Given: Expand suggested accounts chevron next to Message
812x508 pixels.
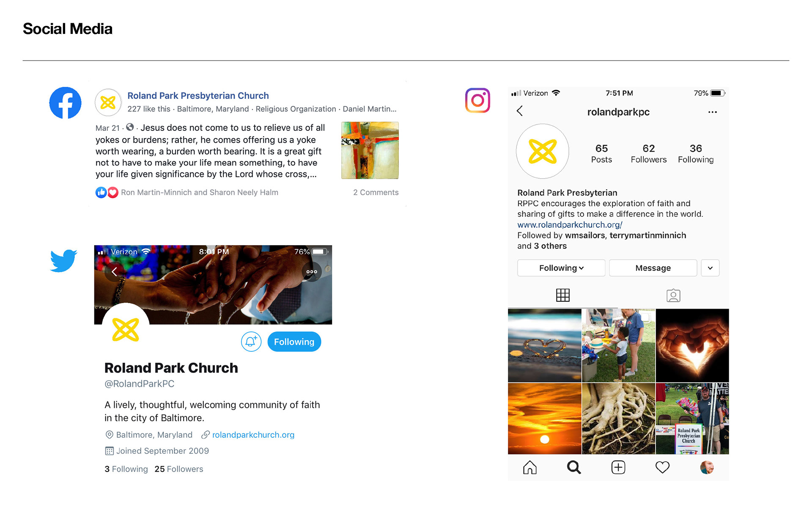Looking at the screenshot, I should tap(710, 268).
